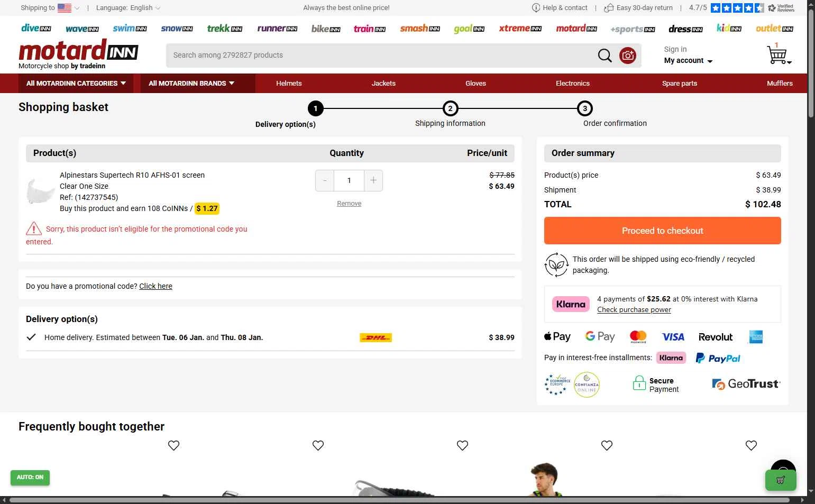Open the dressinn store logo link

[685, 29]
